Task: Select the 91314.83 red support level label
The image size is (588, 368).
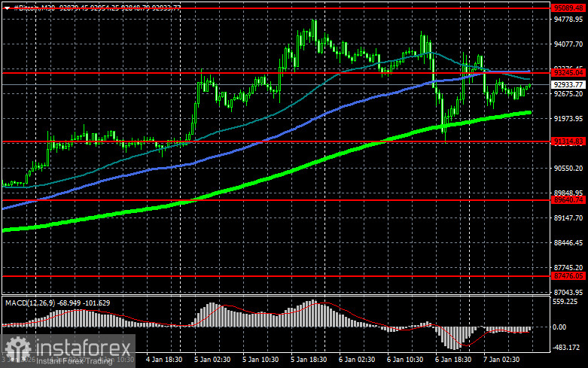Action: (x=568, y=141)
